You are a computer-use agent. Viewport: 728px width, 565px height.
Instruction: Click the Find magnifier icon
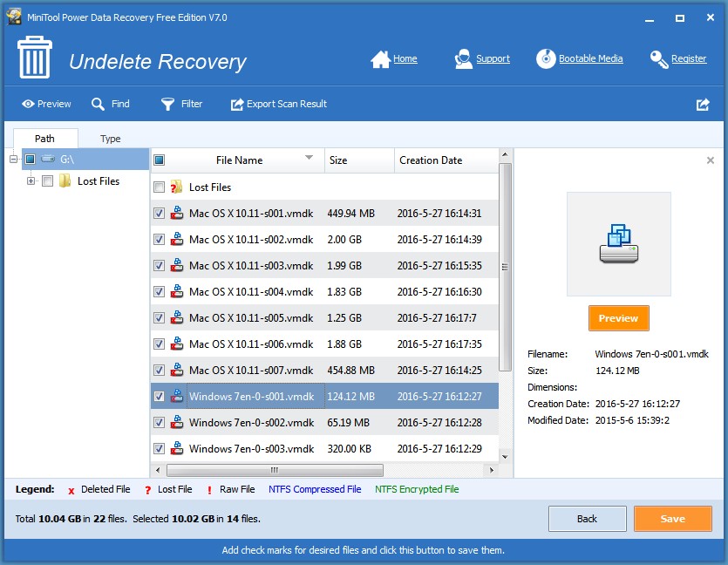click(98, 104)
